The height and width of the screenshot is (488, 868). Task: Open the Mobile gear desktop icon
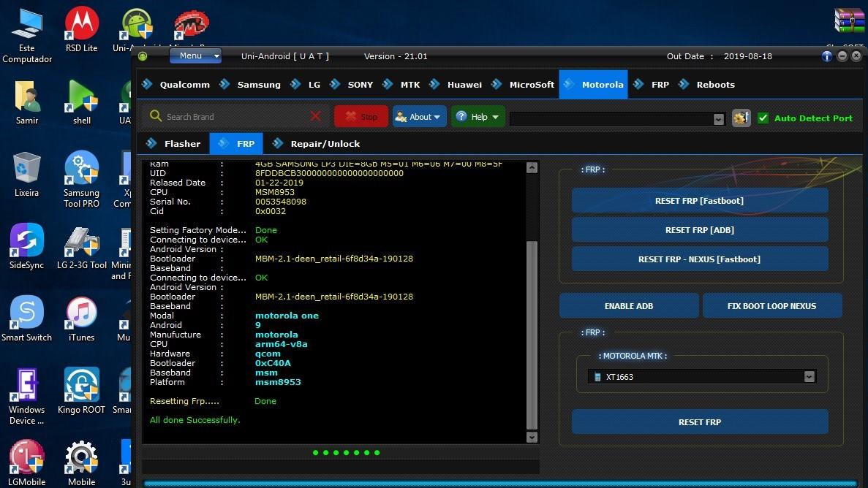click(81, 464)
